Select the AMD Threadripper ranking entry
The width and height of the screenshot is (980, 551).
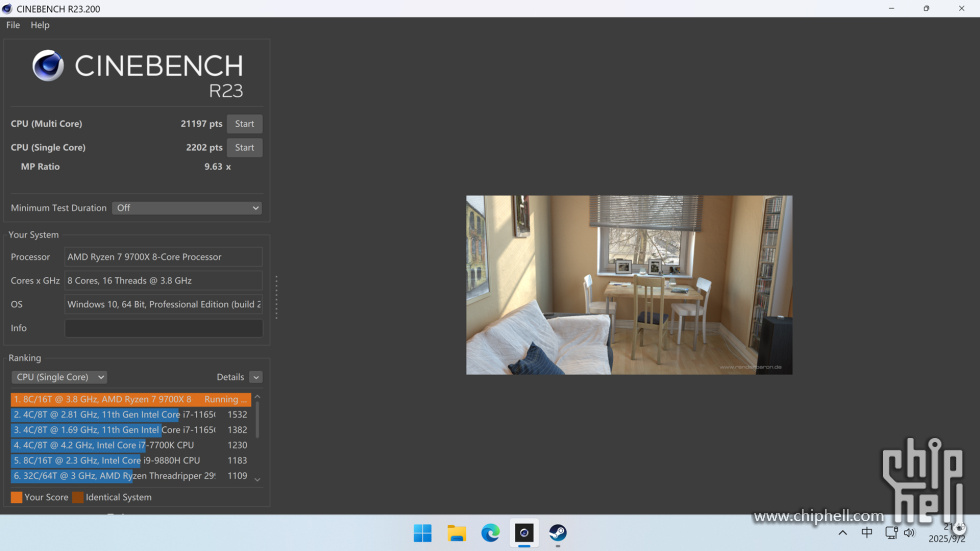[131, 475]
